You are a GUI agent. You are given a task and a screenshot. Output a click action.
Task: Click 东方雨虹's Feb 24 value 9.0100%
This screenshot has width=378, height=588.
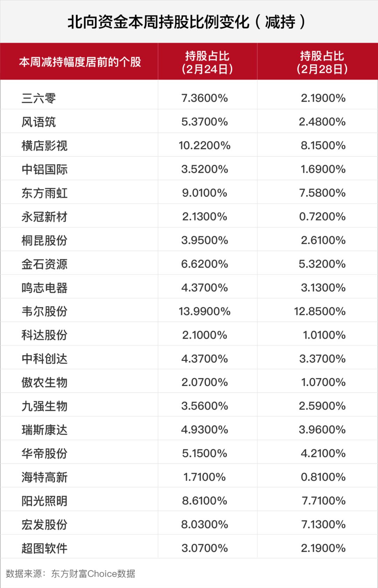pos(204,193)
